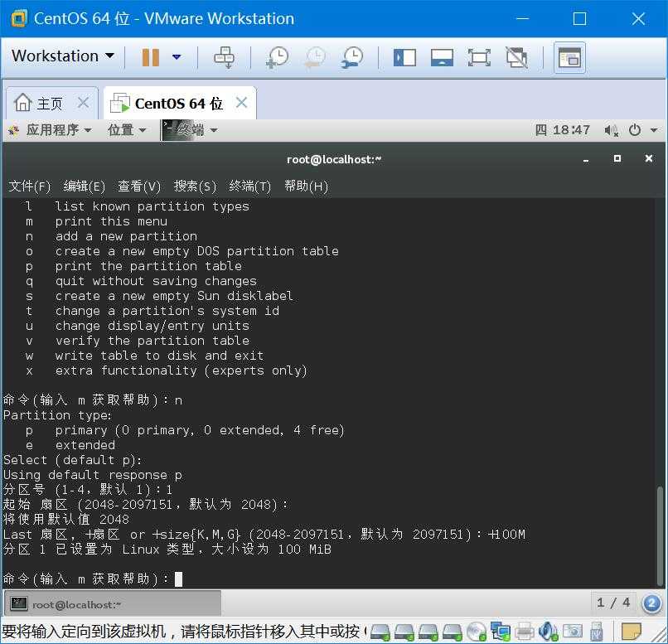The width and height of the screenshot is (668, 644).
Task: Open the 编辑(E) menu
Action: tap(84, 186)
